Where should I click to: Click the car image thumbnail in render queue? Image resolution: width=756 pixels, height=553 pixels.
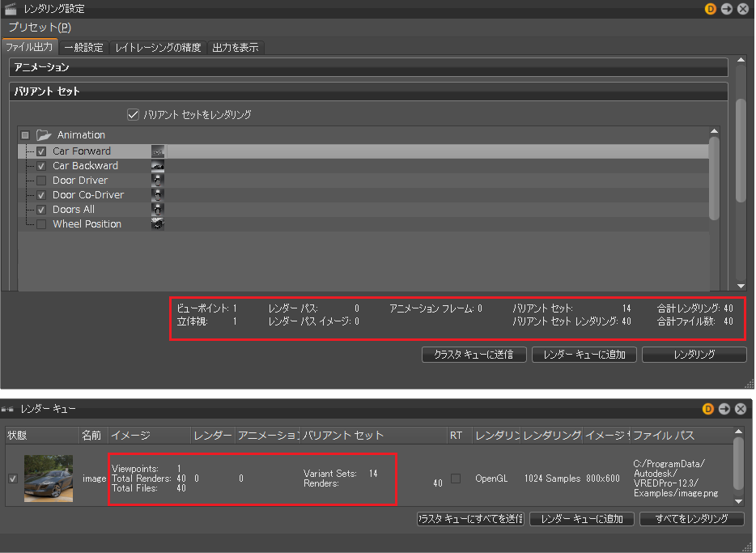(x=49, y=479)
